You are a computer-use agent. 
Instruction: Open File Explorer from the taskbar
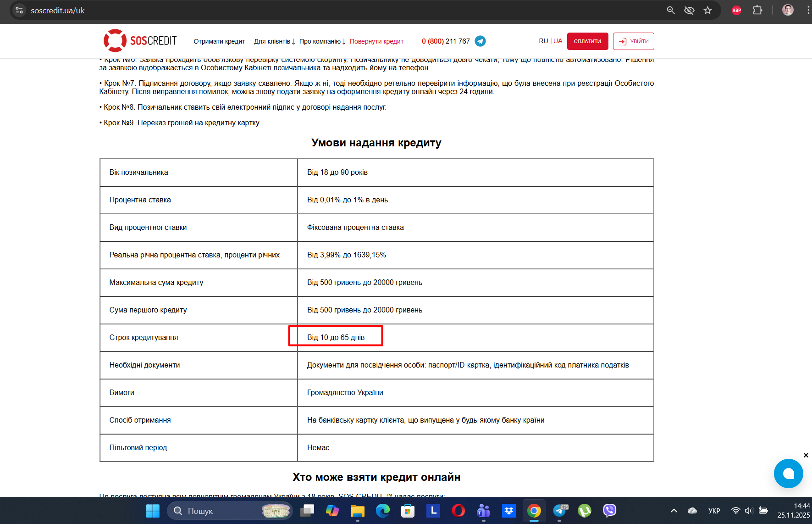(357, 511)
